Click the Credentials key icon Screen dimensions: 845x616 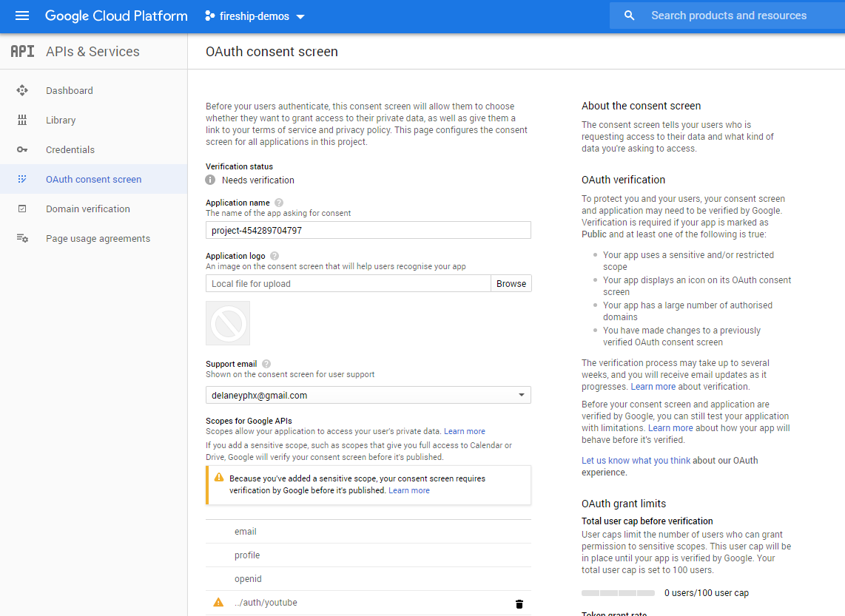point(22,149)
